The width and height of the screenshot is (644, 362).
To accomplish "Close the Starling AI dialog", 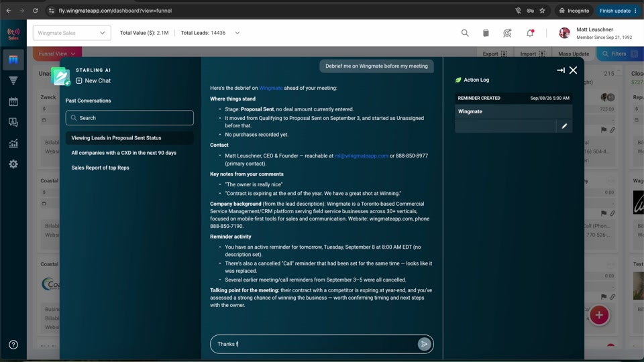I will click(x=573, y=70).
